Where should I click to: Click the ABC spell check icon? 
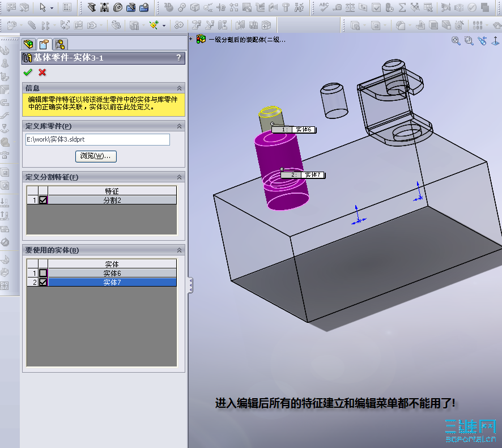coord(324,7)
